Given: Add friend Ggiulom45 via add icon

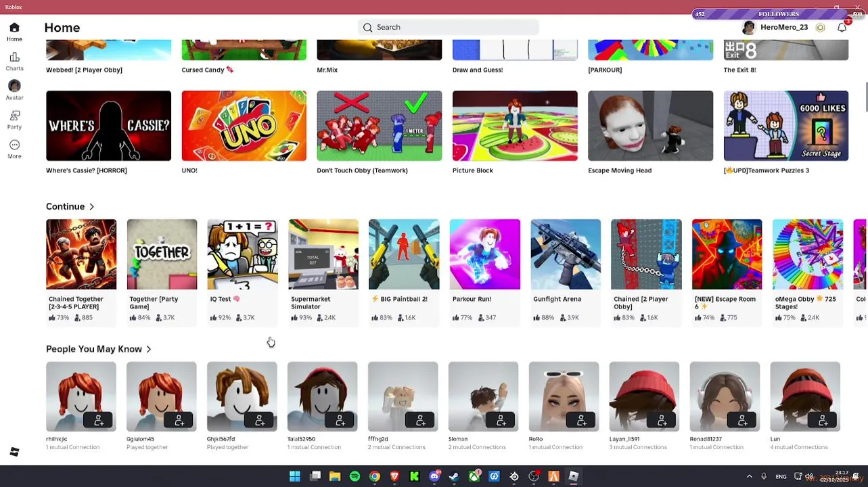Looking at the screenshot, I should coord(179,421).
